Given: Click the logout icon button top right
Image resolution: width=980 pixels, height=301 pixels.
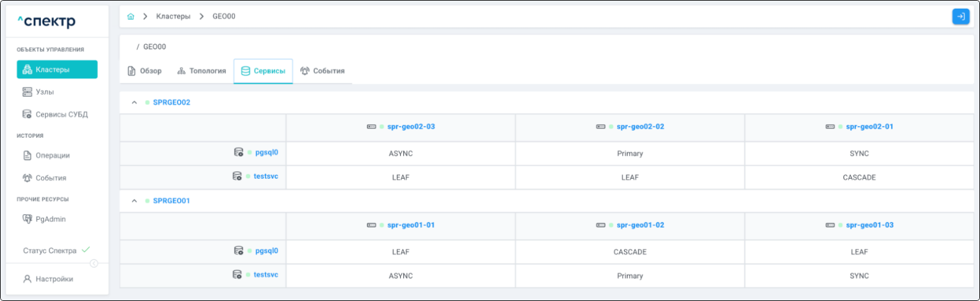Looking at the screenshot, I should 960,17.
